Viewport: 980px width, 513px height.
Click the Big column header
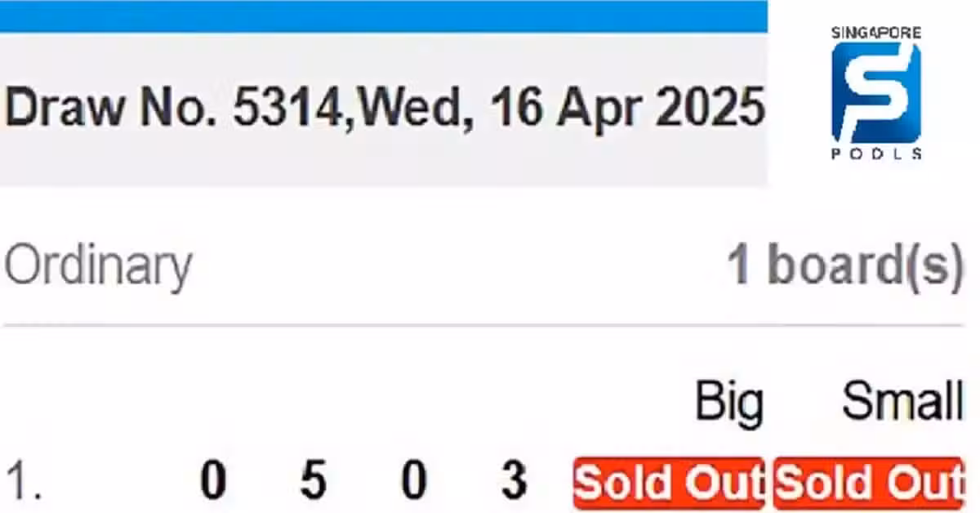[729, 402]
